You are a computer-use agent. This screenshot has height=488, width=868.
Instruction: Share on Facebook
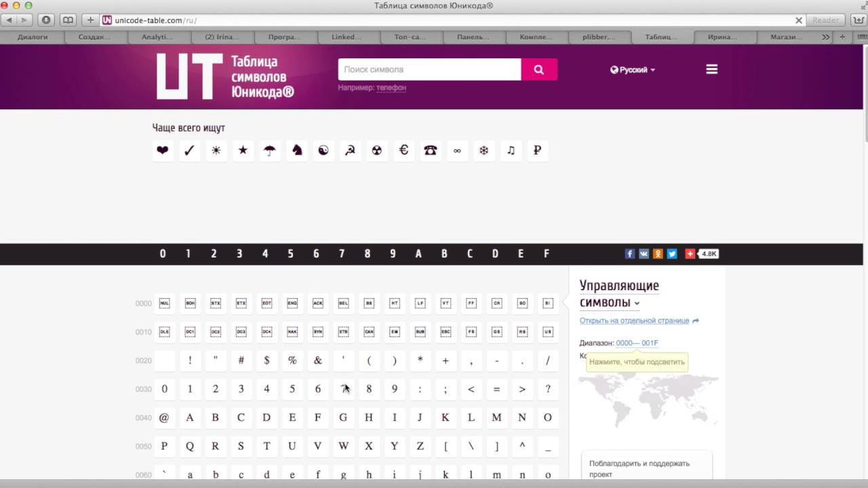[x=630, y=253]
